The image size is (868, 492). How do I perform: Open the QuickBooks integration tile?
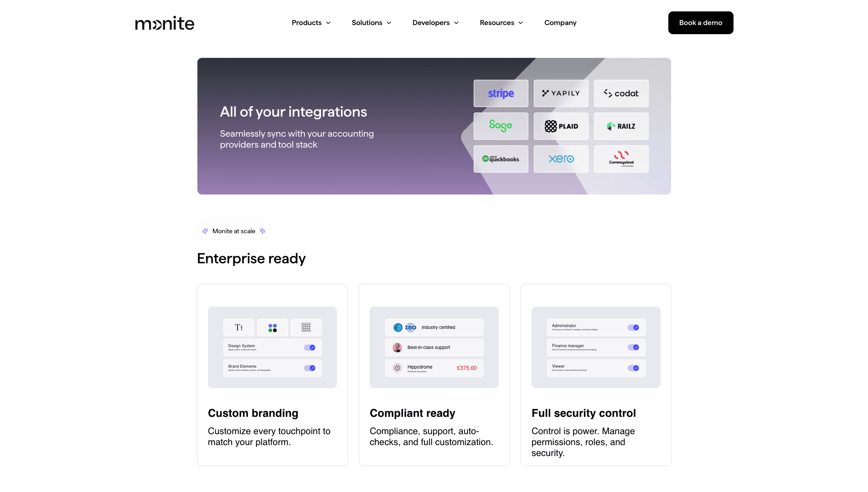tap(501, 159)
